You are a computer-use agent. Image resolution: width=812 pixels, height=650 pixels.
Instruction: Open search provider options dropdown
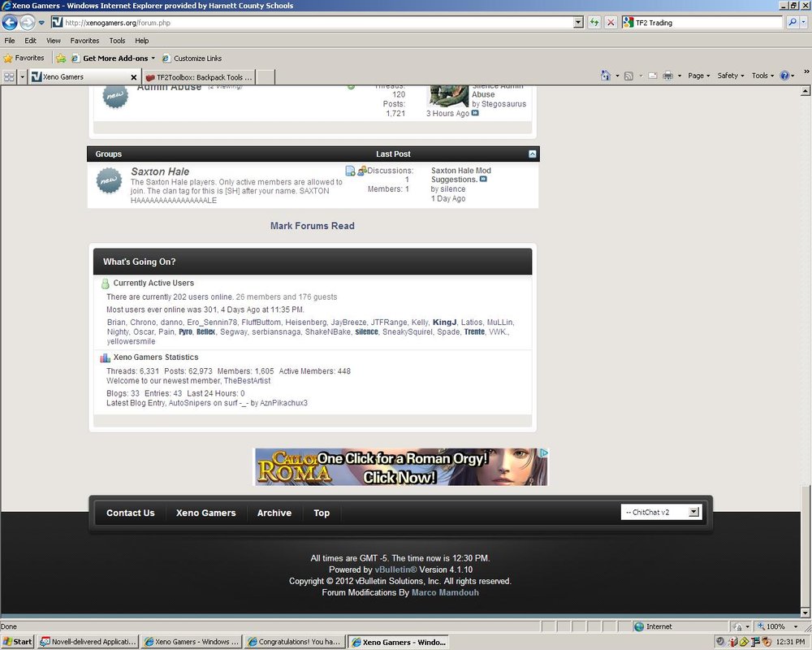pos(804,22)
